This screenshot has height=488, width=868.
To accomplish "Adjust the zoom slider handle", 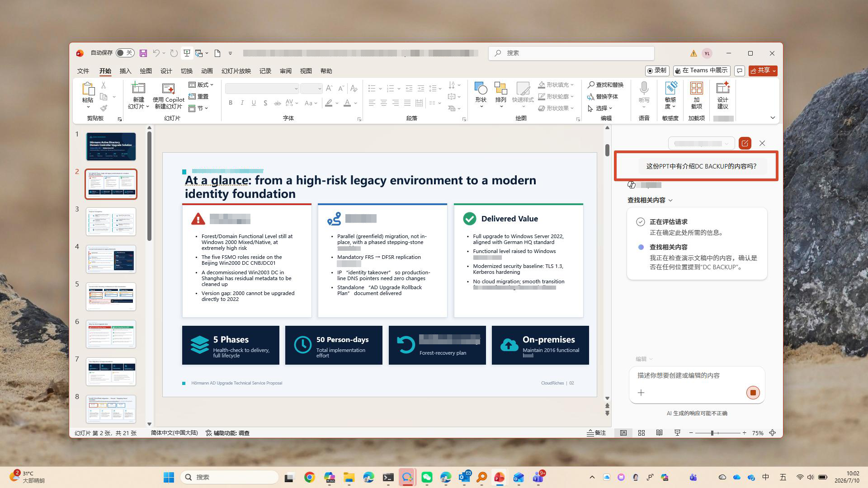I will tap(712, 433).
